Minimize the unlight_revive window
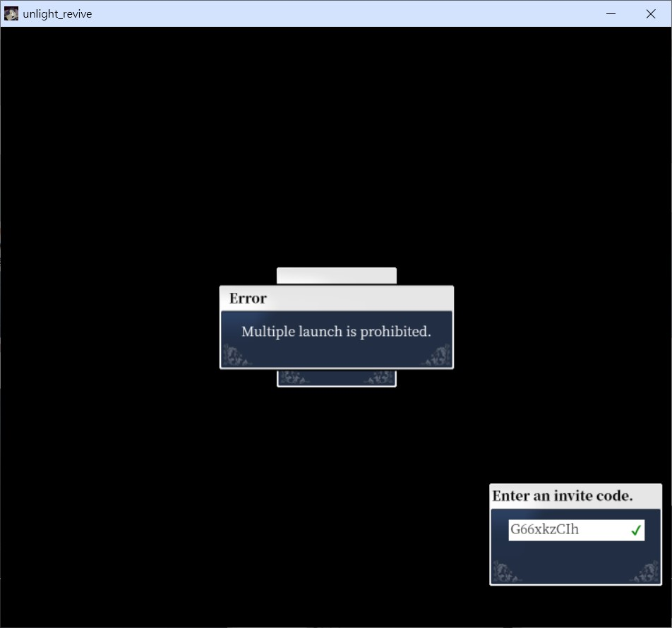The height and width of the screenshot is (628, 672). pos(611,13)
